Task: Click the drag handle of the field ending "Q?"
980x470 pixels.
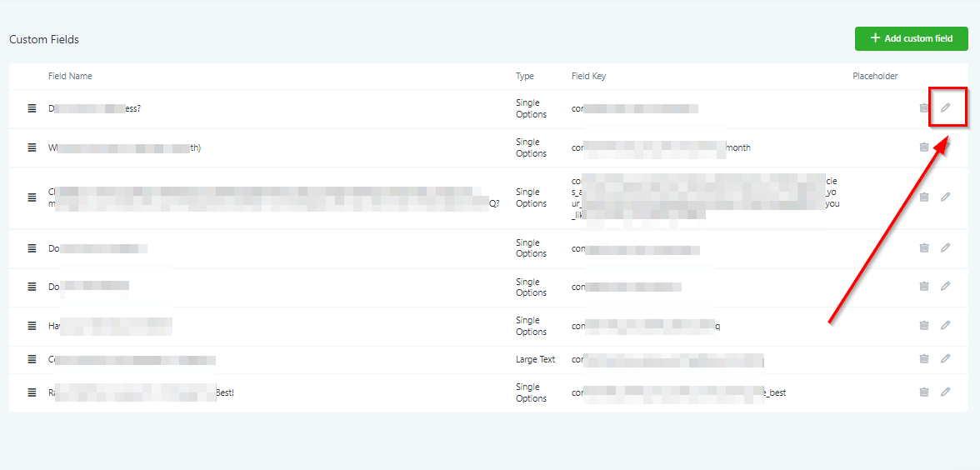Action: 32,197
